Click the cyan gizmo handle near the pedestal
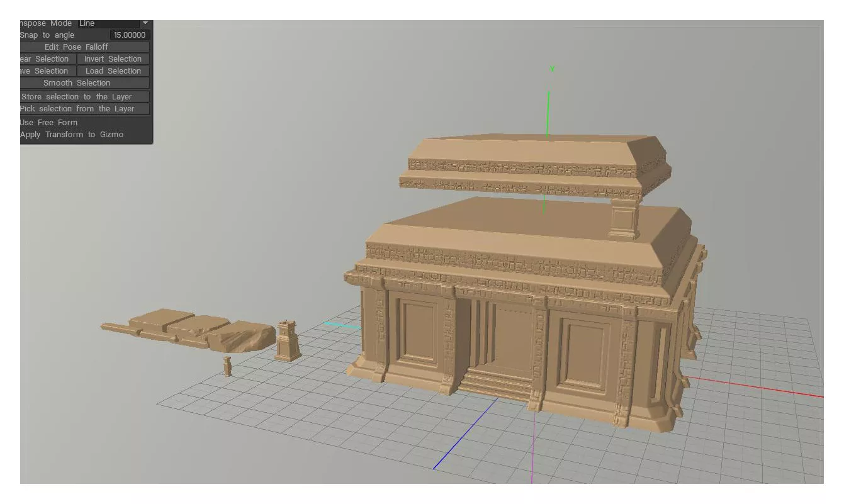 [340, 325]
